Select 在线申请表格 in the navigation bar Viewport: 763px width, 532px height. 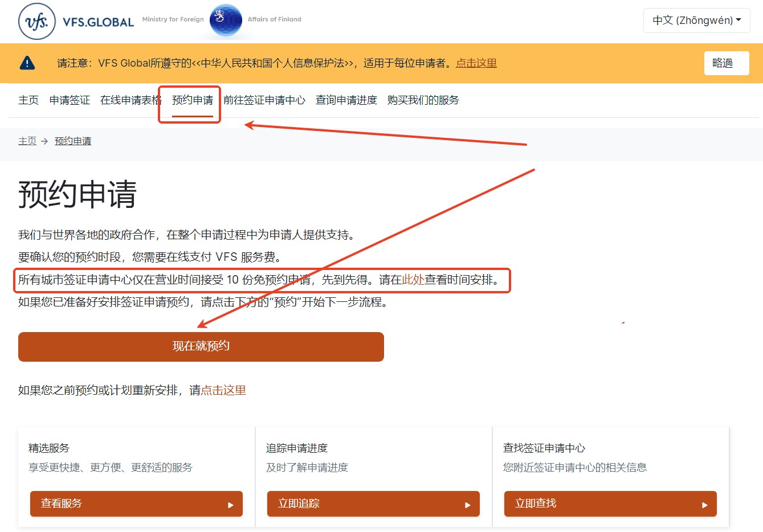(x=130, y=100)
